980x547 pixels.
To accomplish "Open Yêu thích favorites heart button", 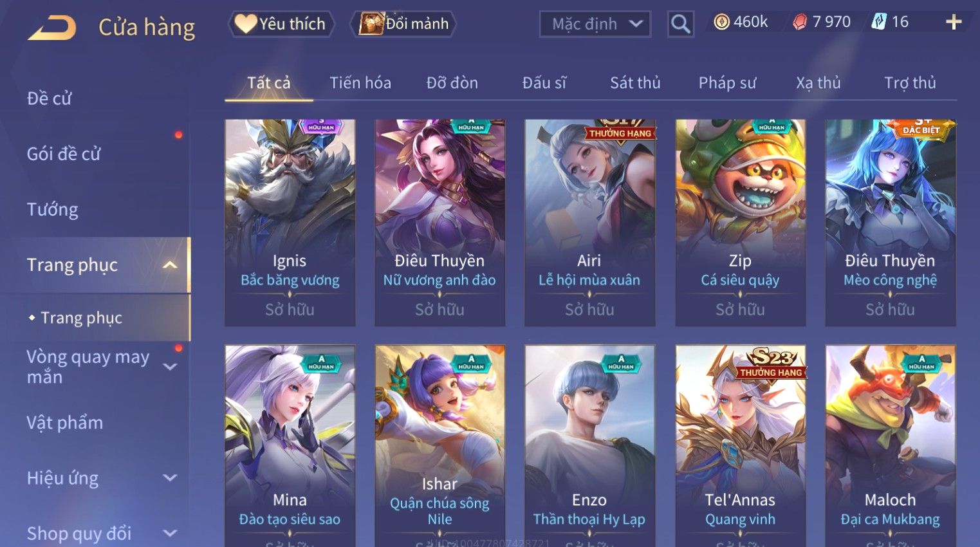I will coord(281,24).
